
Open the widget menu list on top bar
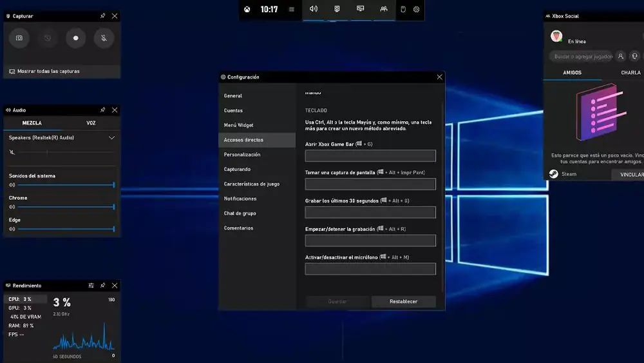coord(291,10)
